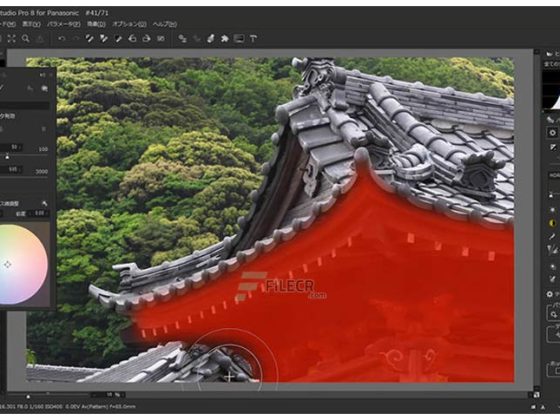The image size is (560, 420).
Task: Click the first icon after the toolbar separator
Action: pyautogui.click(x=182, y=39)
